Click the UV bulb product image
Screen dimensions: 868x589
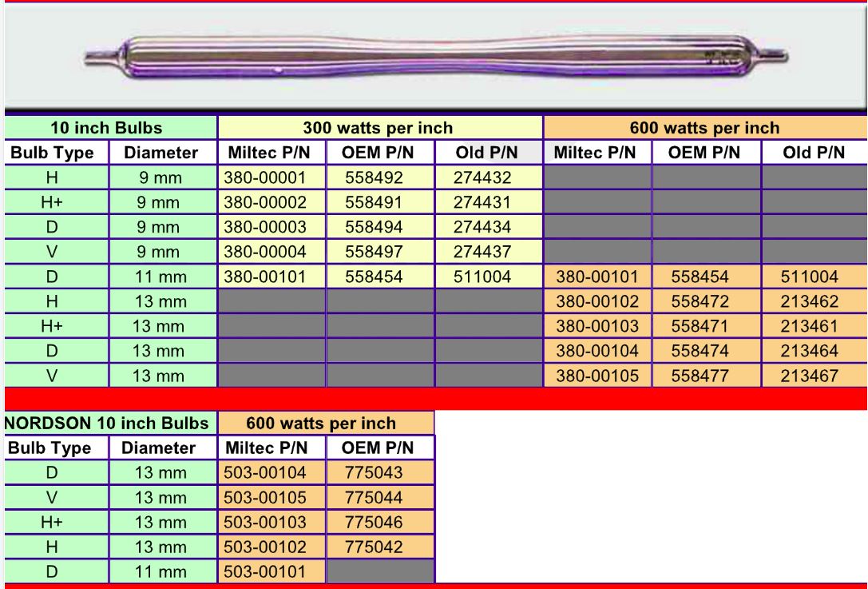pos(434,56)
